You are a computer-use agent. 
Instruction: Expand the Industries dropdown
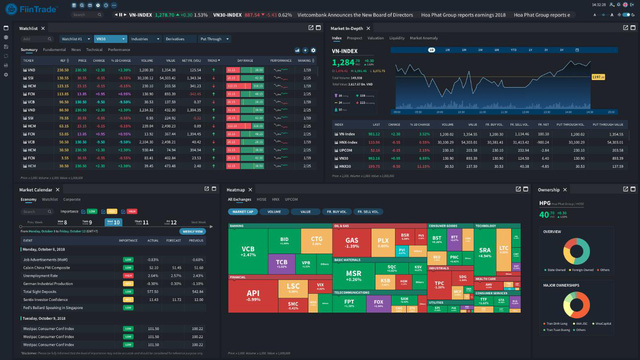(145, 39)
